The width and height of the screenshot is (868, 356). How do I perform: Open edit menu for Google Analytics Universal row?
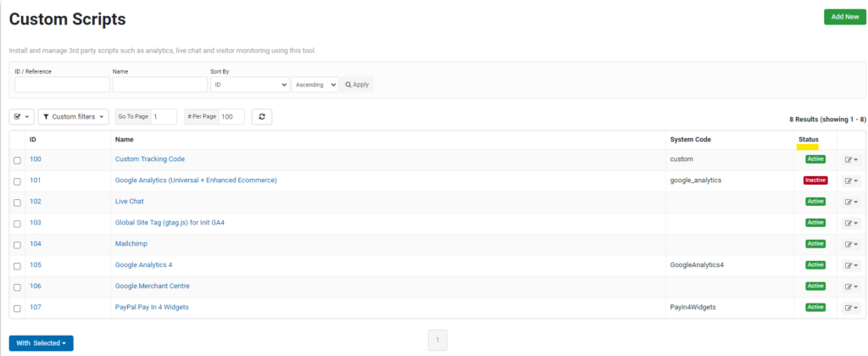(851, 181)
